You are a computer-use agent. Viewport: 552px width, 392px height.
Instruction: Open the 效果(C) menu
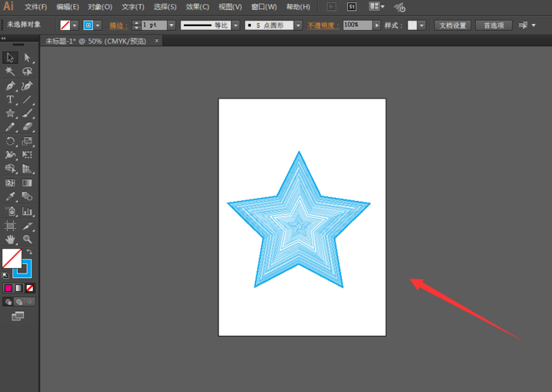pos(197,7)
